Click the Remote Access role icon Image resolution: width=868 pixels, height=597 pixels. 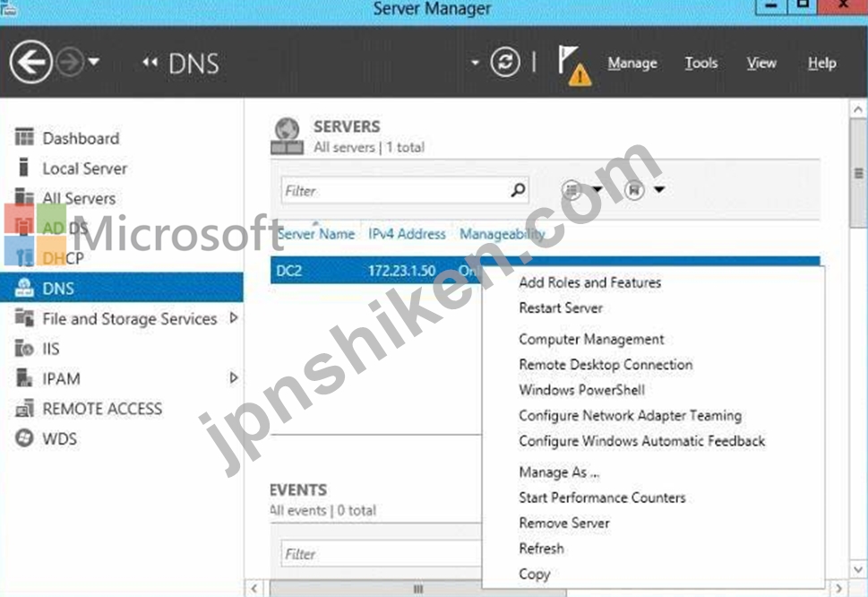(24, 408)
